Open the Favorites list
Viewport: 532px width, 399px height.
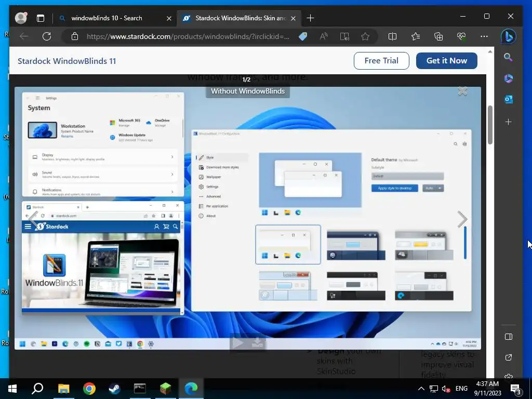coord(415,36)
